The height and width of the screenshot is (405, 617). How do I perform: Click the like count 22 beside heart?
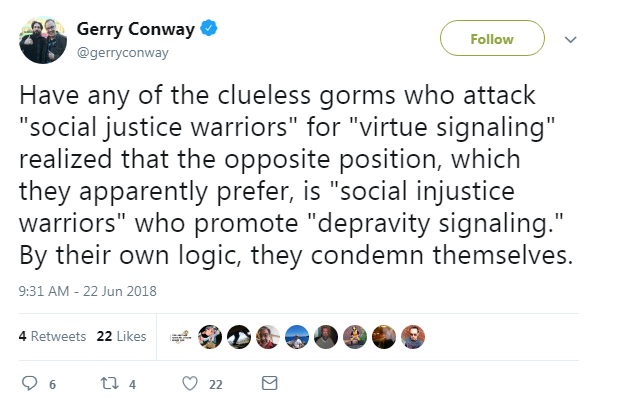[x=216, y=385]
